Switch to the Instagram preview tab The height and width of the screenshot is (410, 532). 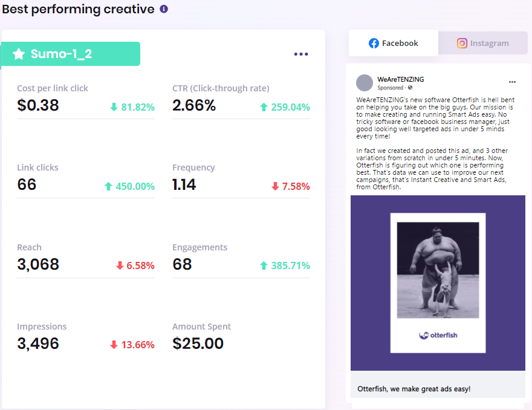[x=483, y=43]
